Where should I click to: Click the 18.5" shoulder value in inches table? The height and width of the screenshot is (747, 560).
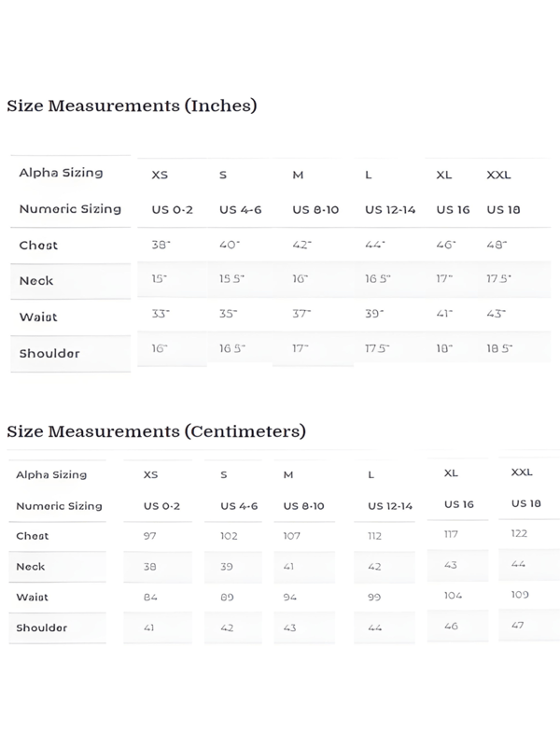pos(499,348)
